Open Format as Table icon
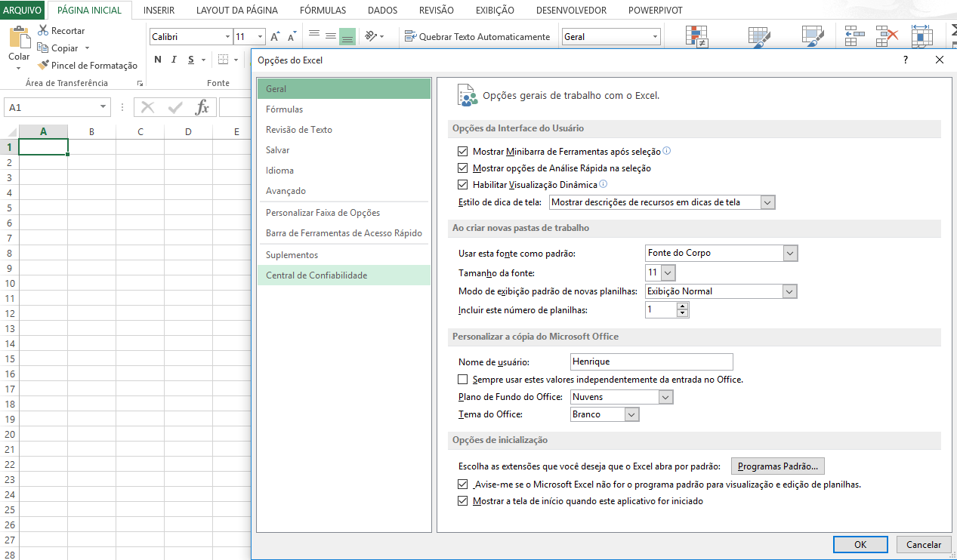957x560 pixels. (x=758, y=37)
